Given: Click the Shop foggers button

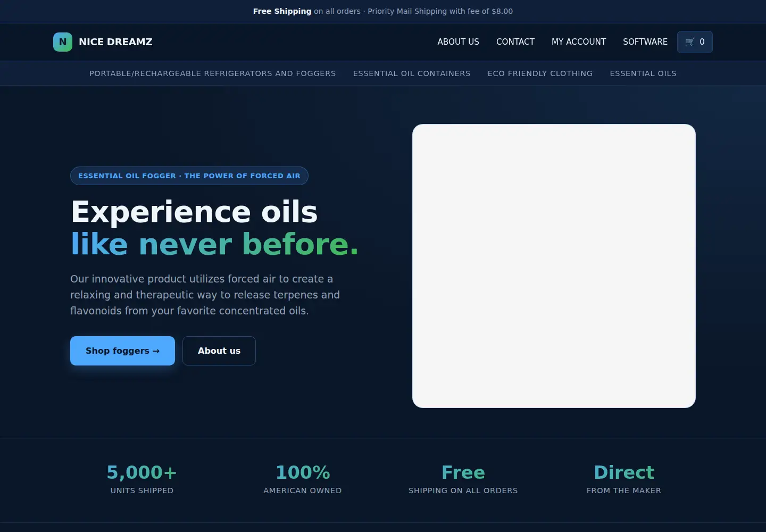Looking at the screenshot, I should click(122, 351).
